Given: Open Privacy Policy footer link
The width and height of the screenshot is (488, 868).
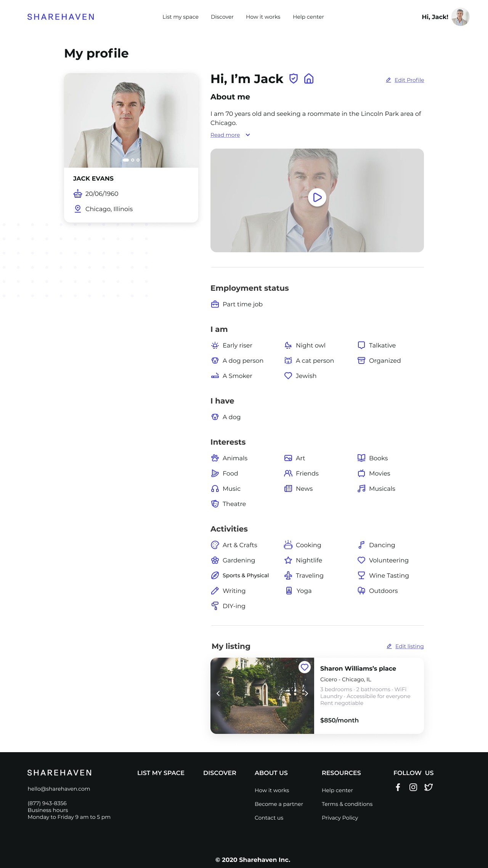Looking at the screenshot, I should tap(340, 818).
